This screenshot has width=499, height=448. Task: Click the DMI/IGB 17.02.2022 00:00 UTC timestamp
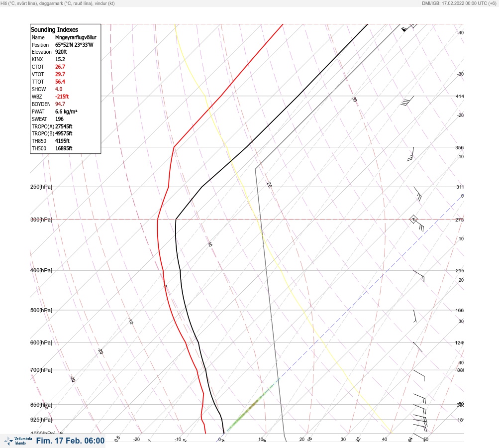pos(459,3)
